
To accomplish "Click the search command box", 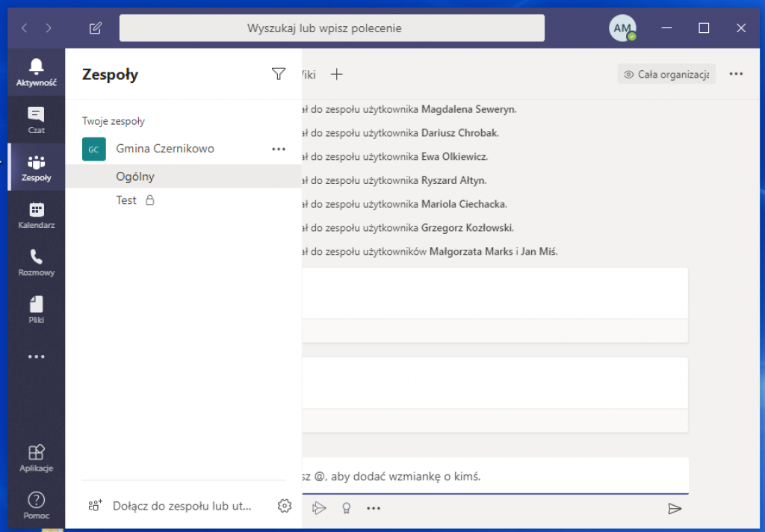I will pyautogui.click(x=332, y=28).
